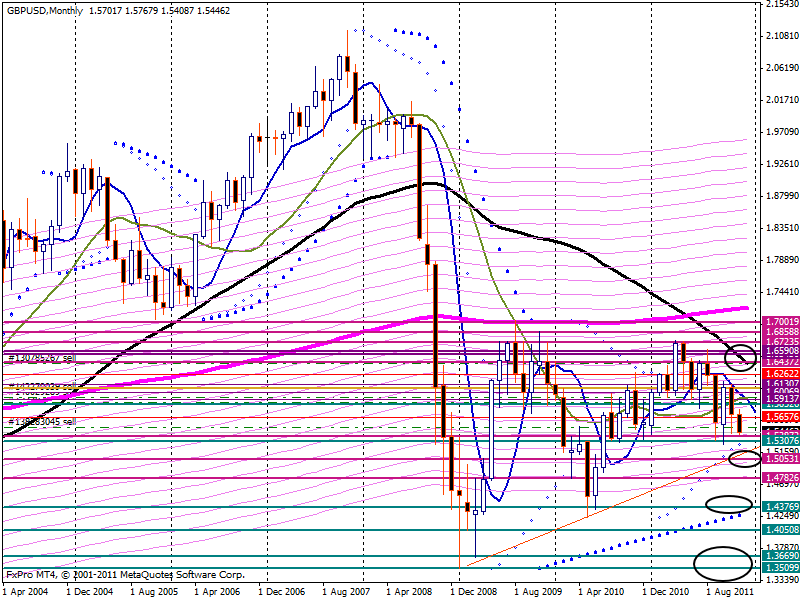Select the teal 1.36690 price label

781,556
